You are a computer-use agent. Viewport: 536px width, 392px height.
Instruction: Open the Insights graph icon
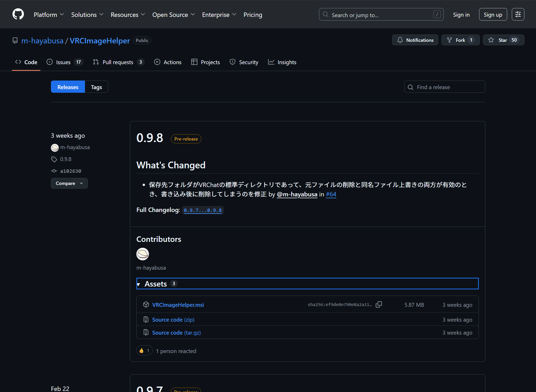click(x=271, y=62)
